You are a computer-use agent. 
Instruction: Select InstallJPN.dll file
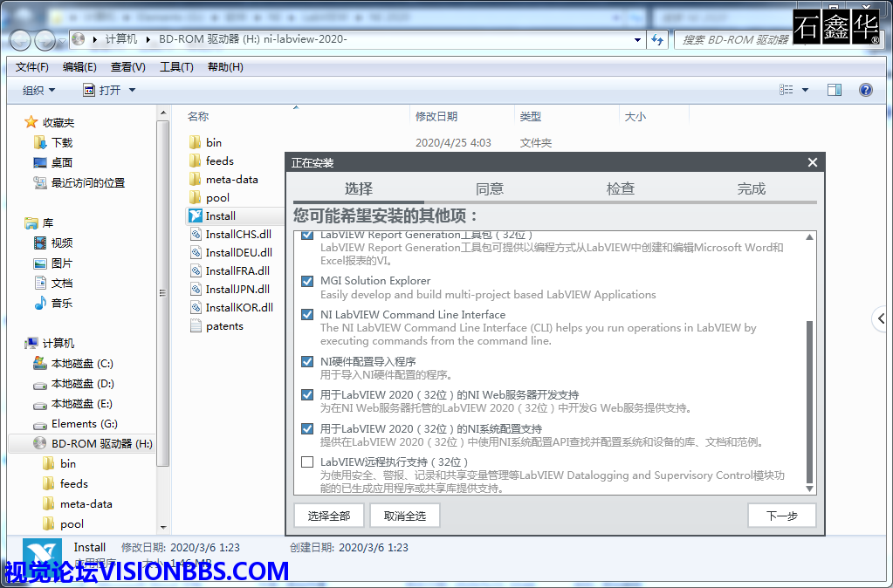pos(237,289)
